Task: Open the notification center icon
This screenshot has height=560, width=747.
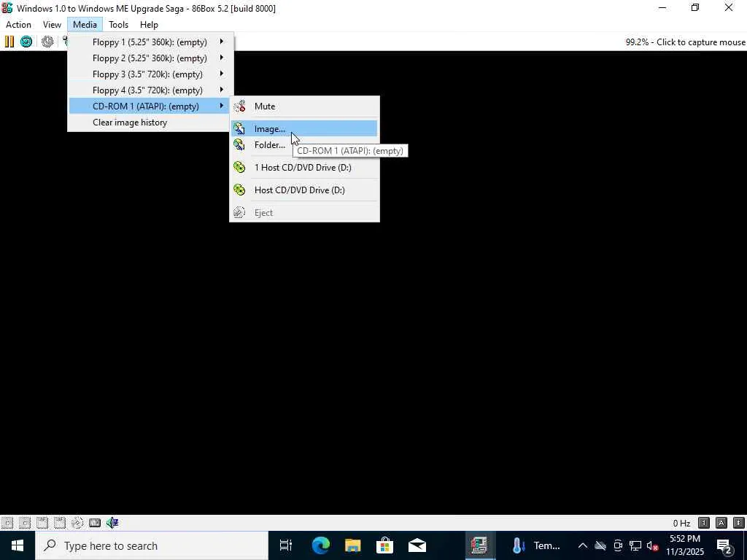Action: [x=725, y=545]
